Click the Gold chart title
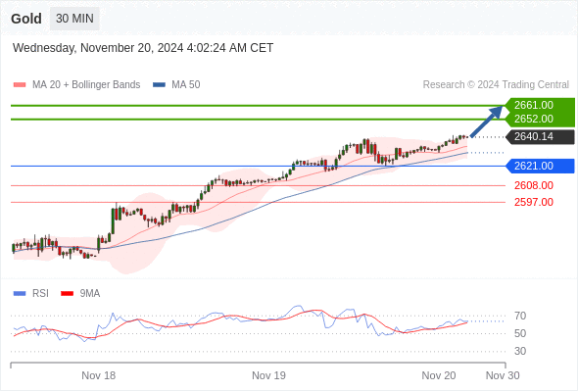This screenshot has height=392, width=578. click(26, 19)
